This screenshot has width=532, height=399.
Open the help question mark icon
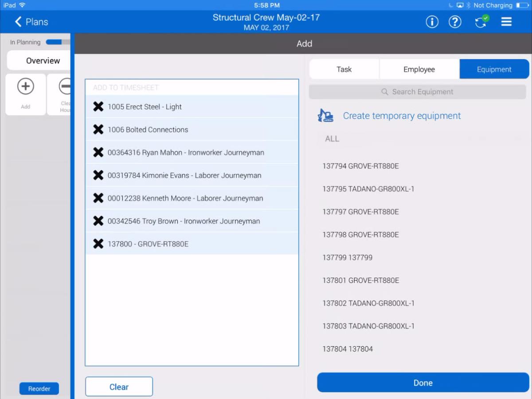coord(455,22)
